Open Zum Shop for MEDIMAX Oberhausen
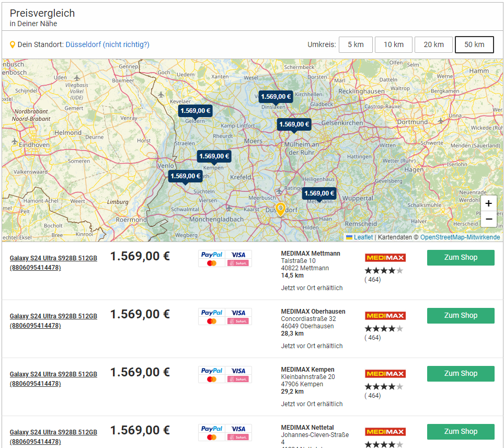This screenshot has width=504, height=448. (x=461, y=315)
